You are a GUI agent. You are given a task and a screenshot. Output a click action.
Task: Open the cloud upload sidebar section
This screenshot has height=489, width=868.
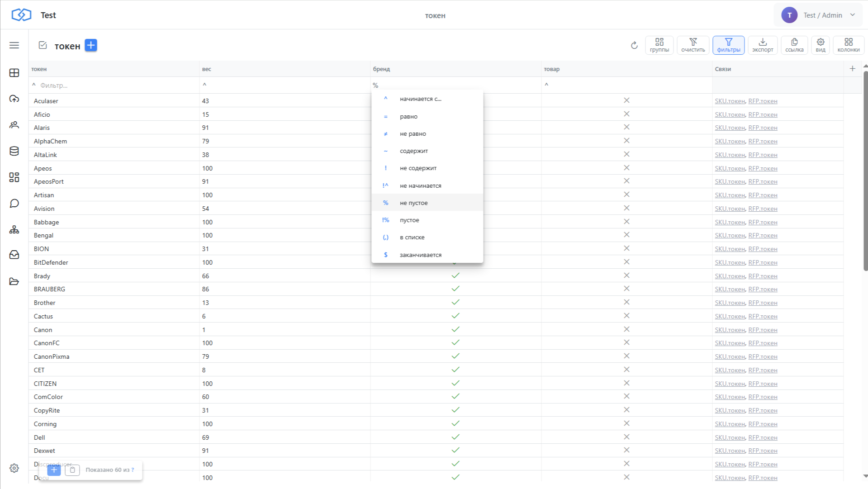pyautogui.click(x=14, y=99)
